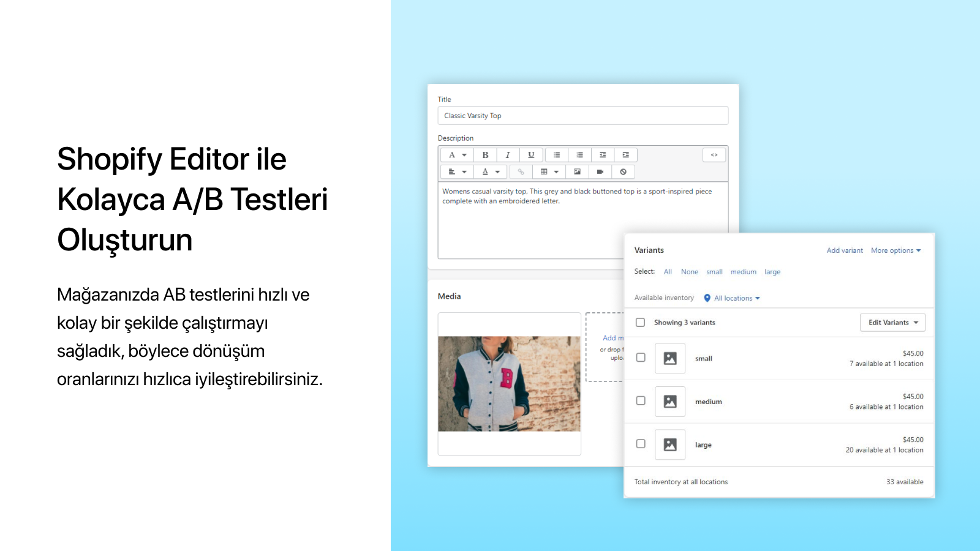
Task: Insert an image into the description
Action: point(577,172)
